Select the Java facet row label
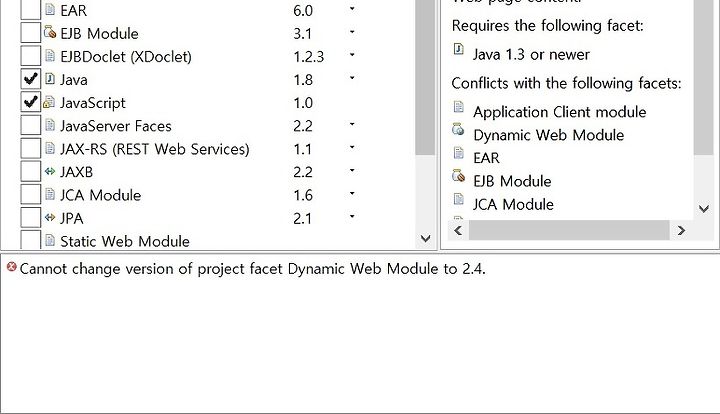 pos(74,80)
